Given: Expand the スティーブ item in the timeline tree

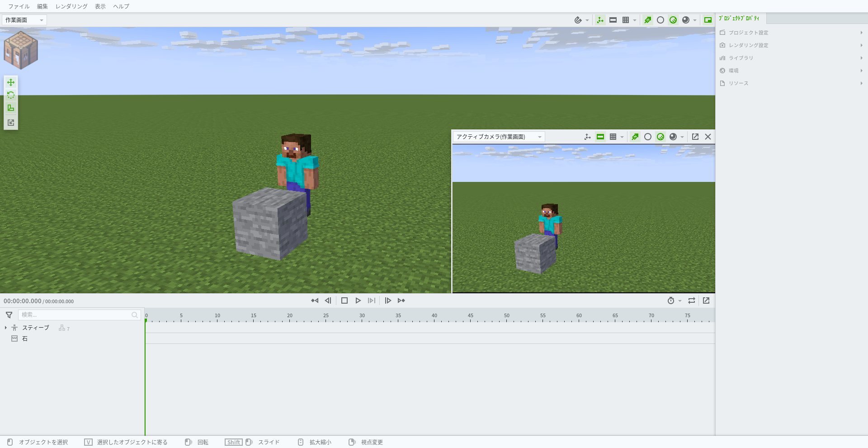Looking at the screenshot, I should (x=5, y=328).
